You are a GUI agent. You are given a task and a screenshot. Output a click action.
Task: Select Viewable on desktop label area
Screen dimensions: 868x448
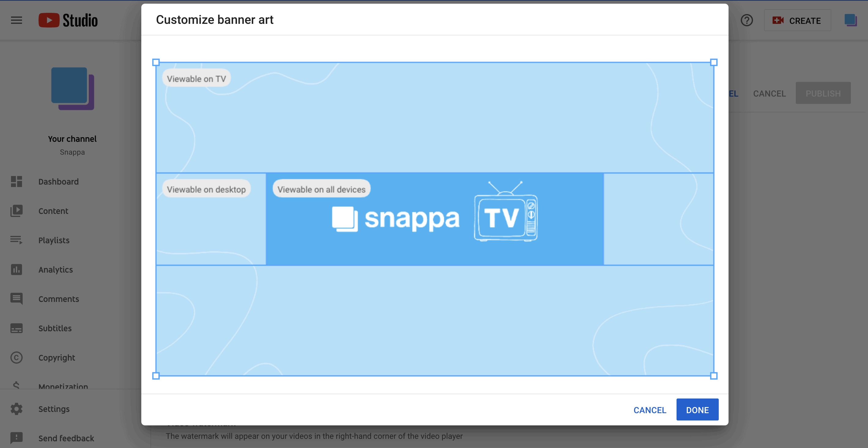pyautogui.click(x=206, y=189)
